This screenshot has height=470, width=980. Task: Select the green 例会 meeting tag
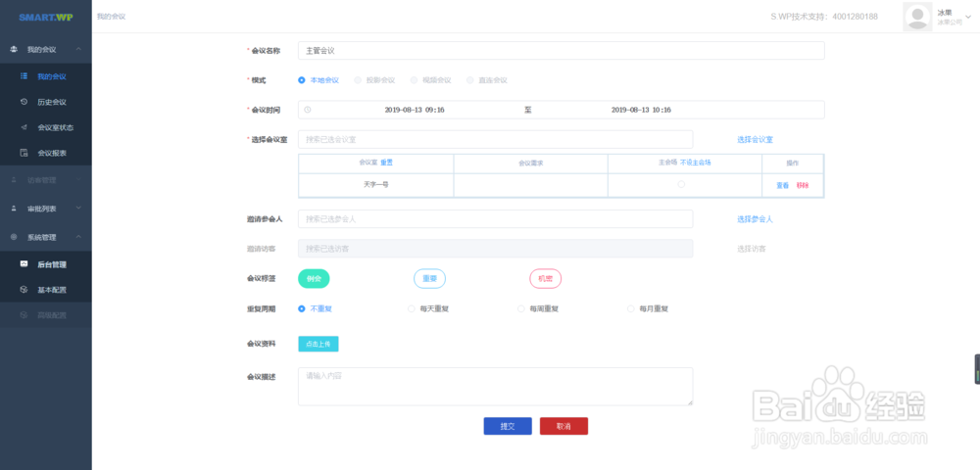coord(314,279)
